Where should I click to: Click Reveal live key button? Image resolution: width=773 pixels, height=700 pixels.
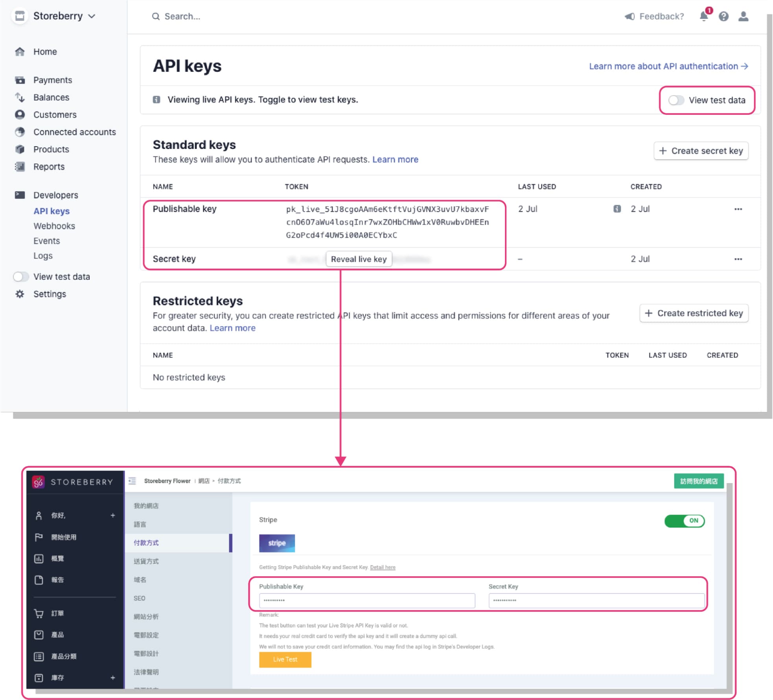click(x=359, y=259)
